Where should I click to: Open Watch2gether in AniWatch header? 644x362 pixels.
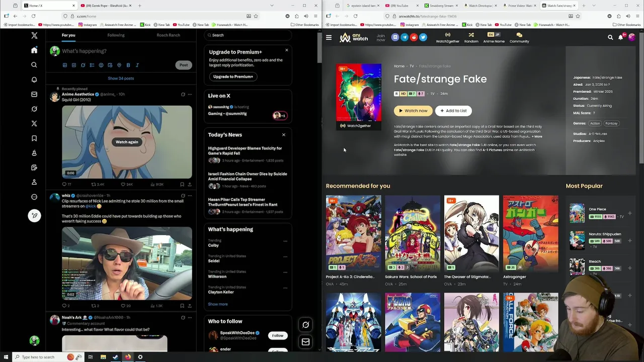coord(447,38)
